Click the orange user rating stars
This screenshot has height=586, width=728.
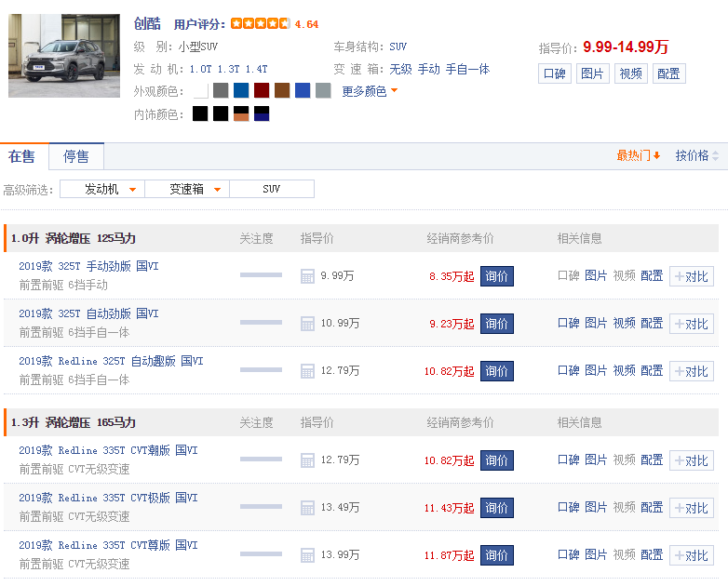click(260, 24)
